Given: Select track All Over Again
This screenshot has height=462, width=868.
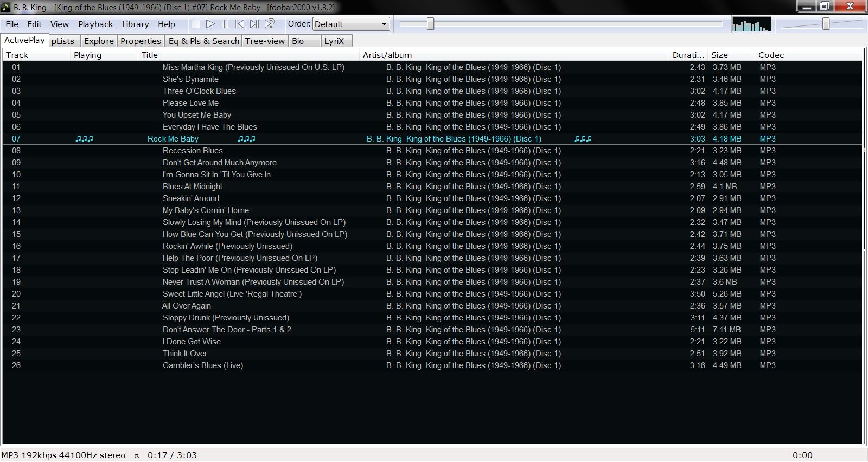Looking at the screenshot, I should [x=432, y=306].
